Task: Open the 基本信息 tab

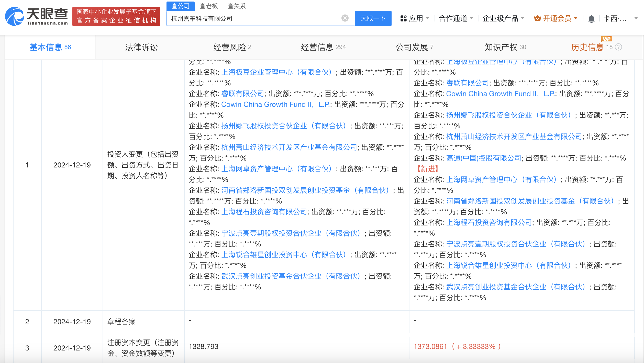Action: (x=50, y=47)
